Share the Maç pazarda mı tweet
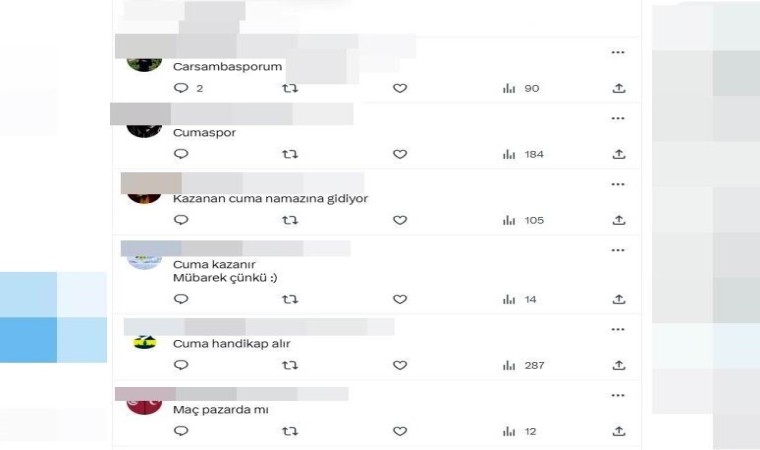Image resolution: width=760 pixels, height=450 pixels. pyautogui.click(x=618, y=431)
